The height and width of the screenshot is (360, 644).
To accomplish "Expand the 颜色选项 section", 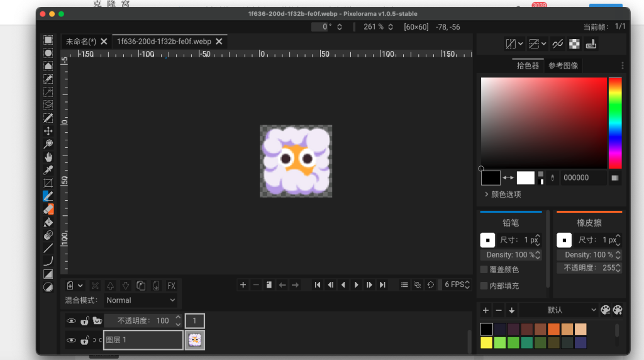I will 502,194.
